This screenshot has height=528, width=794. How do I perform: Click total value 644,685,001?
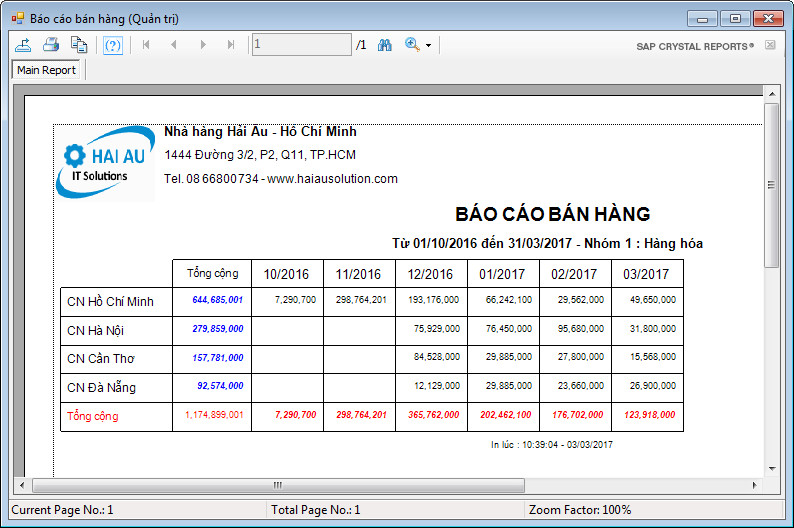[x=218, y=300]
